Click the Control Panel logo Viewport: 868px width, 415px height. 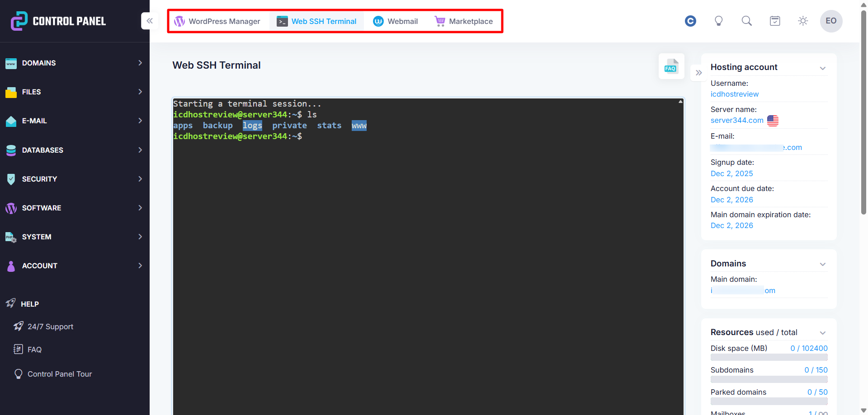[x=58, y=21]
